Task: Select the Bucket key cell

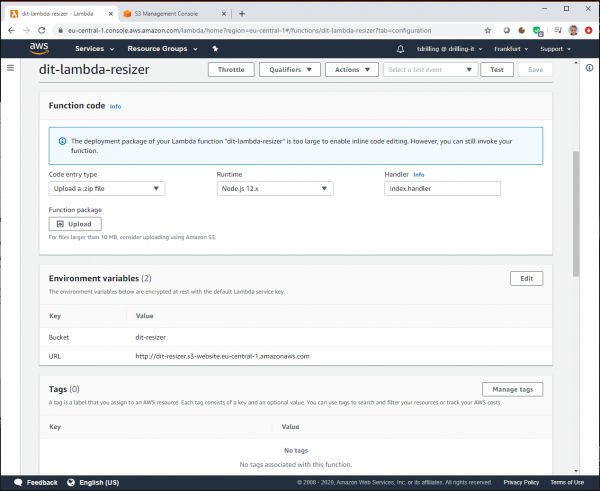Action: click(x=59, y=337)
